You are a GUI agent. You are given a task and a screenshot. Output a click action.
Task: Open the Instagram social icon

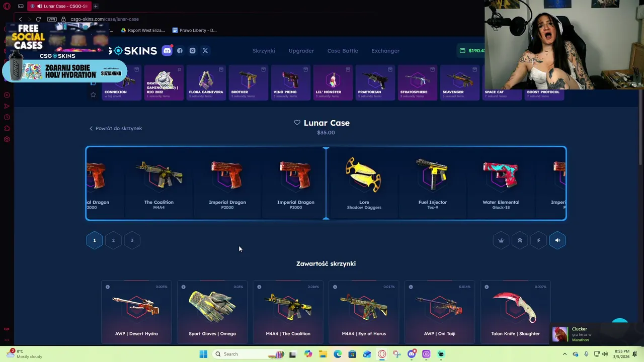tap(192, 51)
